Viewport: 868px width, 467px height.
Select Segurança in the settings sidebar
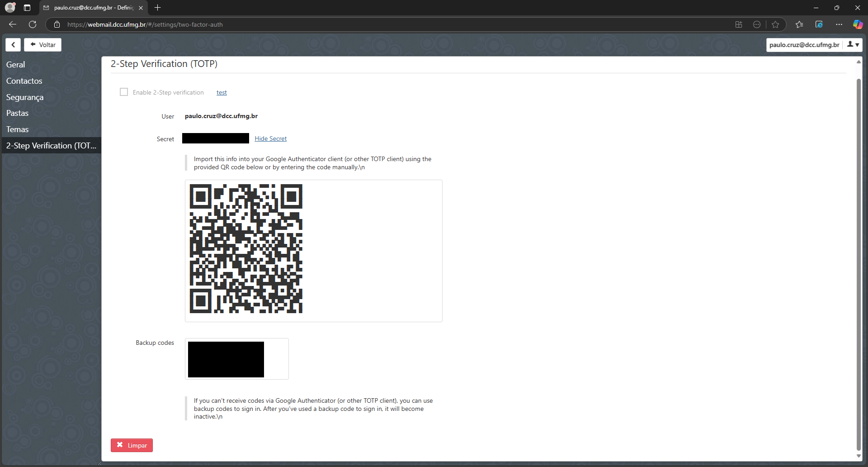coord(25,97)
